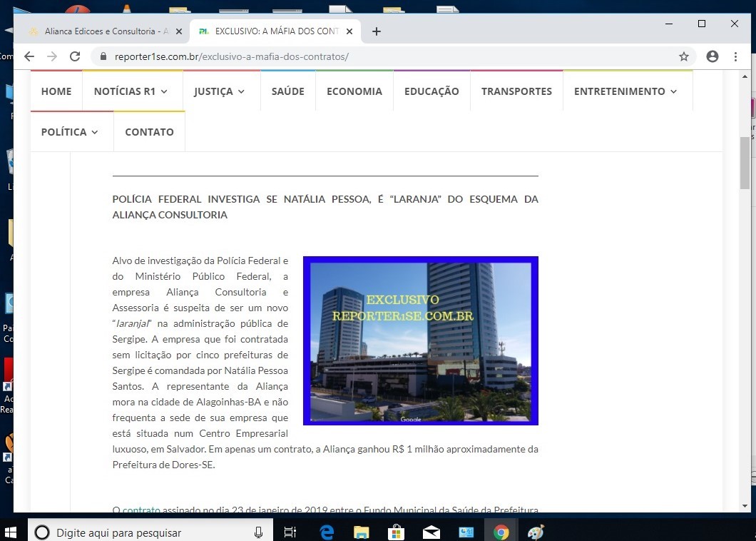Bookmark this page with the star icon
The image size is (756, 541).
coord(683,56)
